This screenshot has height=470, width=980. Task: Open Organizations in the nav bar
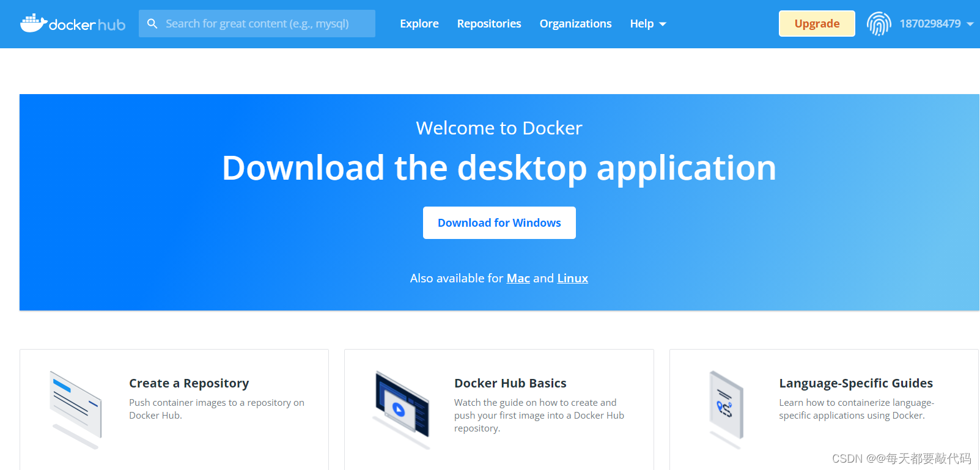575,24
